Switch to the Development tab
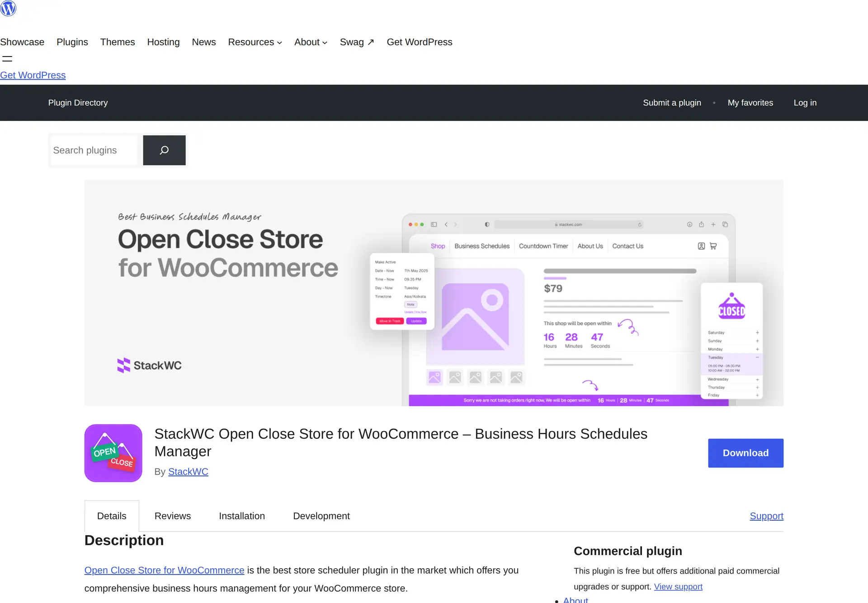Image resolution: width=868 pixels, height=603 pixels. coord(321,516)
